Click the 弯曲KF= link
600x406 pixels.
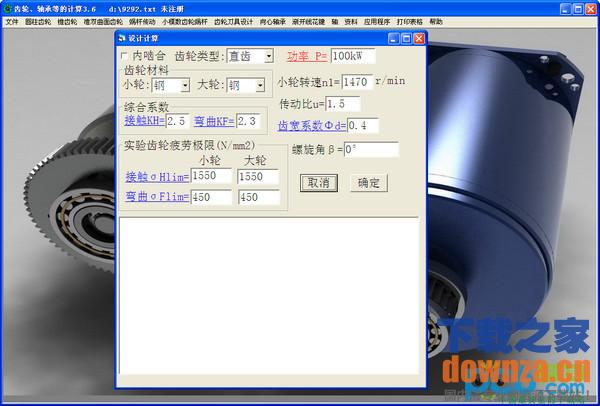click(214, 121)
